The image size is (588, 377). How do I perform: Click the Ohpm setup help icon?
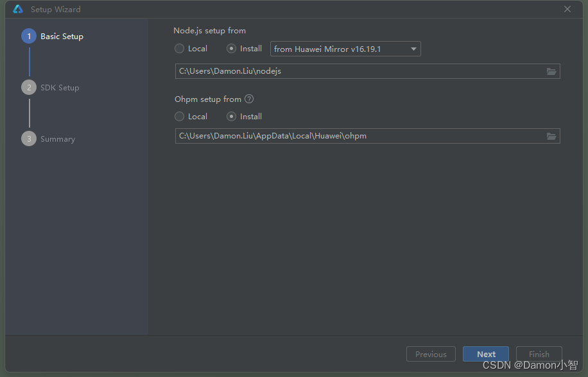point(249,99)
